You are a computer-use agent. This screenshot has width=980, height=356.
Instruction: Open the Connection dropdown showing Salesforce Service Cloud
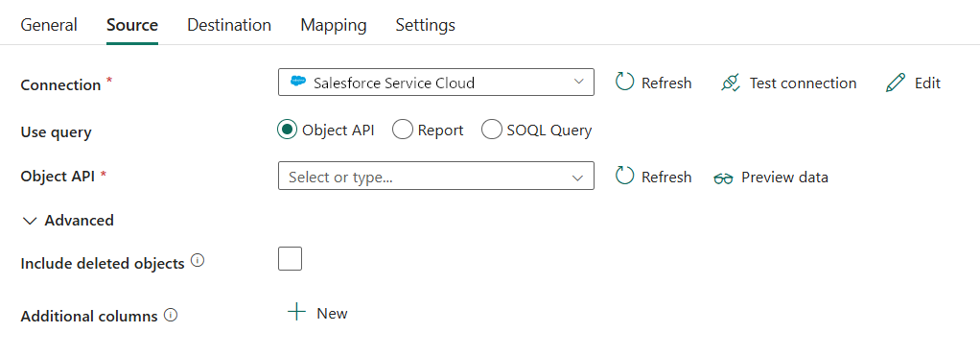pos(435,83)
